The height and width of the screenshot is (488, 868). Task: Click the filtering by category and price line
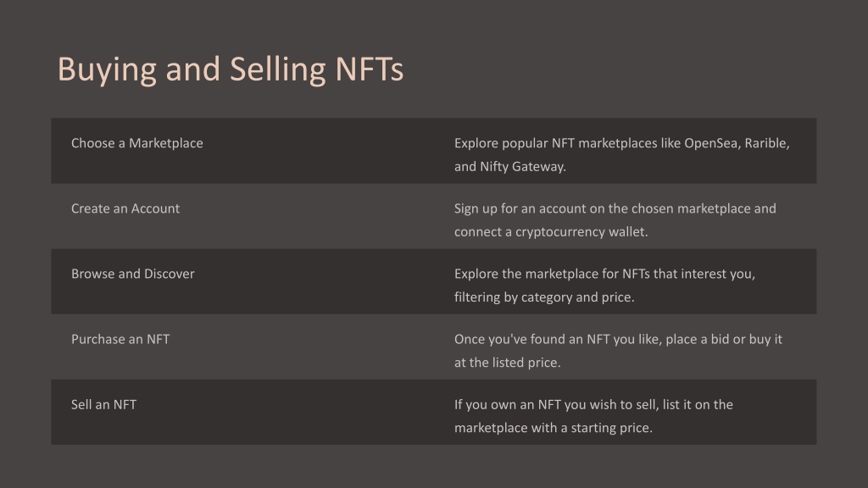544,297
